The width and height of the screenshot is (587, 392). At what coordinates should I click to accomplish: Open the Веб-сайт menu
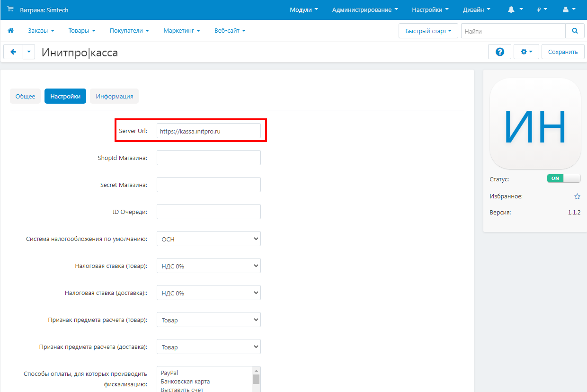(x=230, y=31)
